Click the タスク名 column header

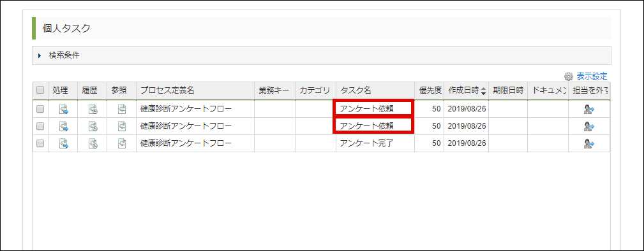click(375, 90)
